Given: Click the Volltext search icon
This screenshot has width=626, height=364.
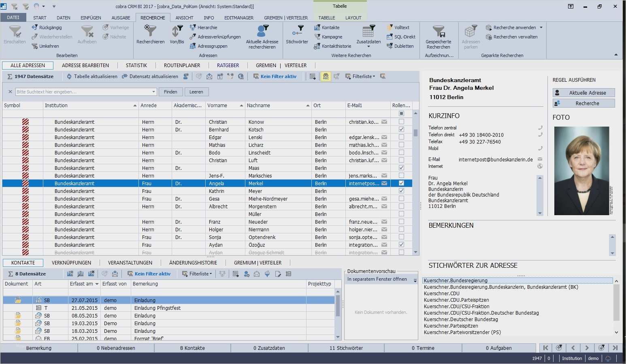Looking at the screenshot, I should [x=390, y=28].
